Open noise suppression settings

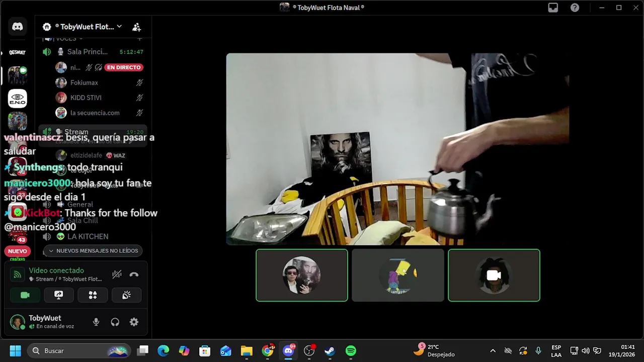pos(117,275)
